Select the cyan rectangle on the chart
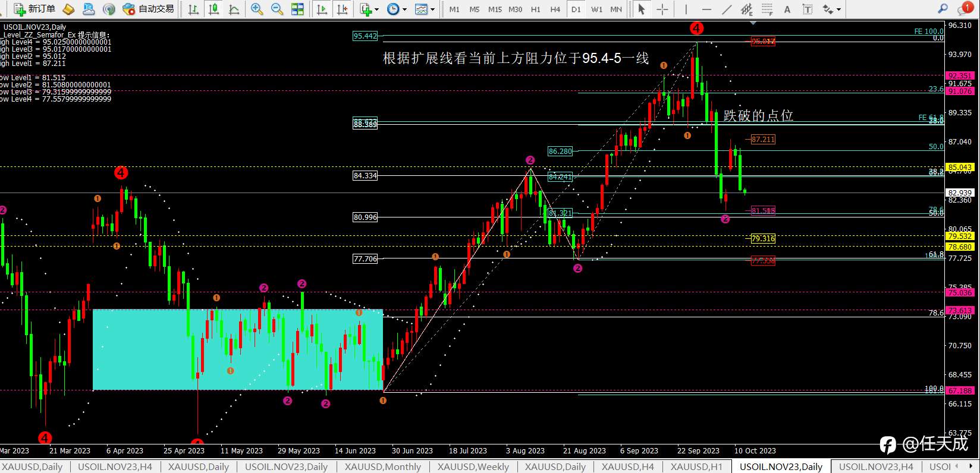Viewport: 980px width, 473px height. tap(238, 349)
